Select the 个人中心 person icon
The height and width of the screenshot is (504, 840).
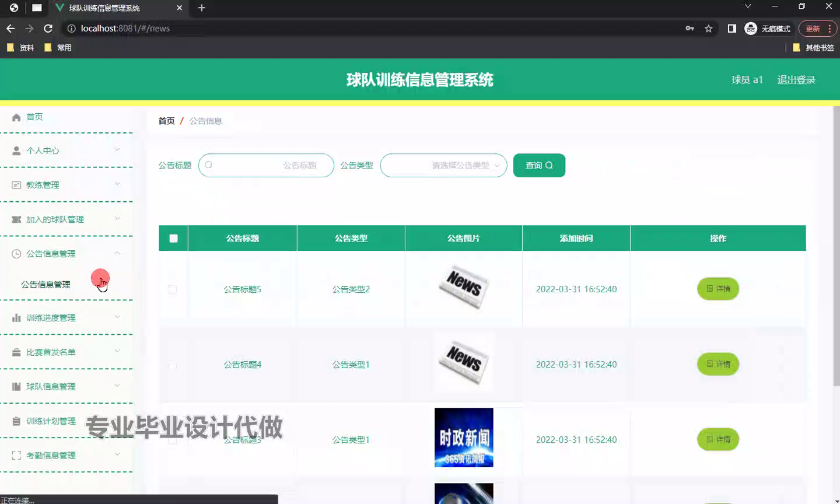click(16, 150)
